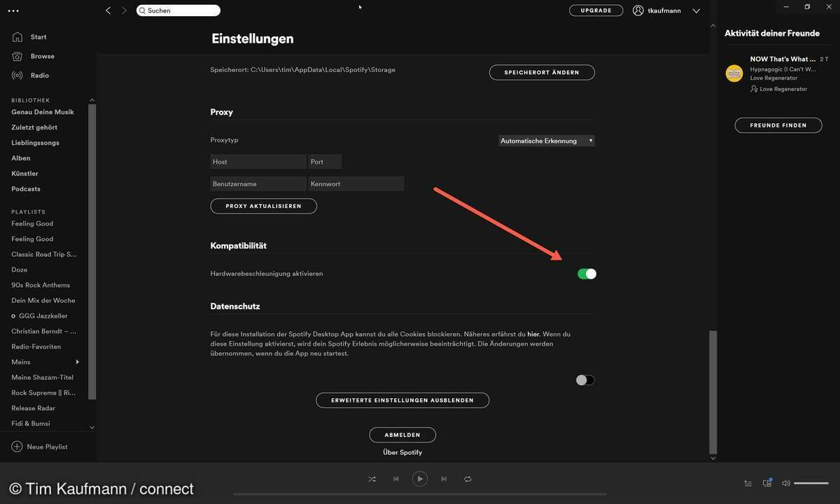The width and height of the screenshot is (840, 504).
Task: Open the devices available icon
Action: 767,483
